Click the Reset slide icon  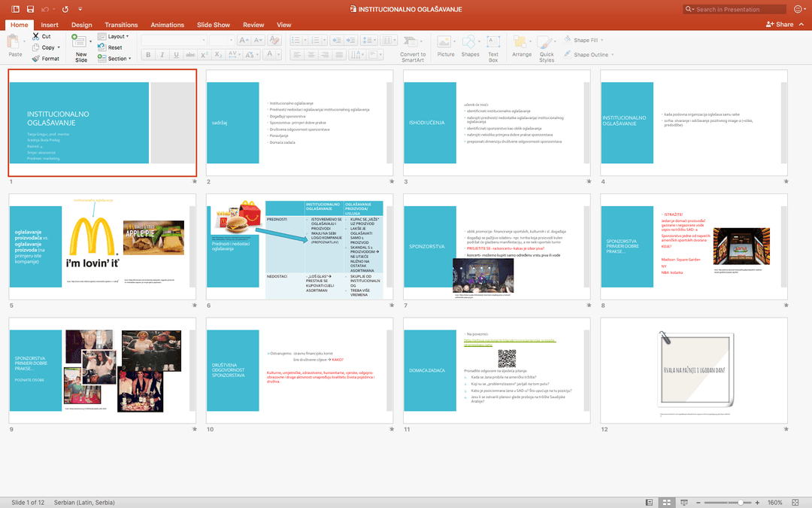(101, 47)
